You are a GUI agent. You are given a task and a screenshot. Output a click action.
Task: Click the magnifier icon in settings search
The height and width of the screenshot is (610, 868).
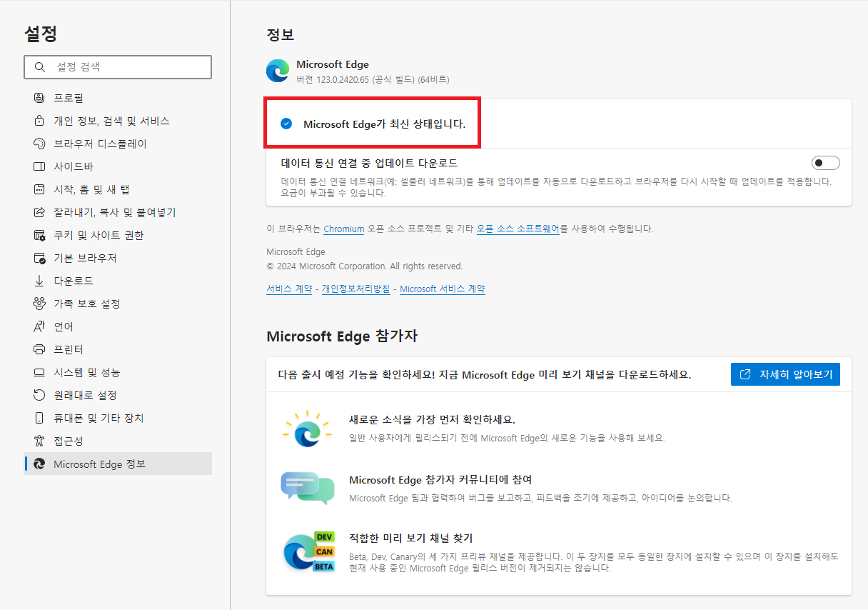click(x=39, y=67)
